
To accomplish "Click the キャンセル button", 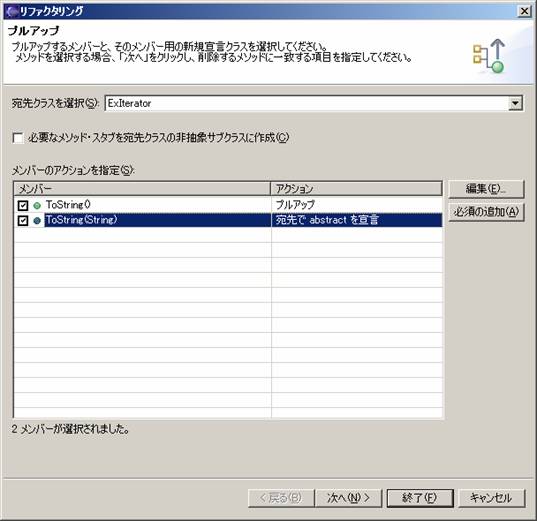I will pos(491,498).
